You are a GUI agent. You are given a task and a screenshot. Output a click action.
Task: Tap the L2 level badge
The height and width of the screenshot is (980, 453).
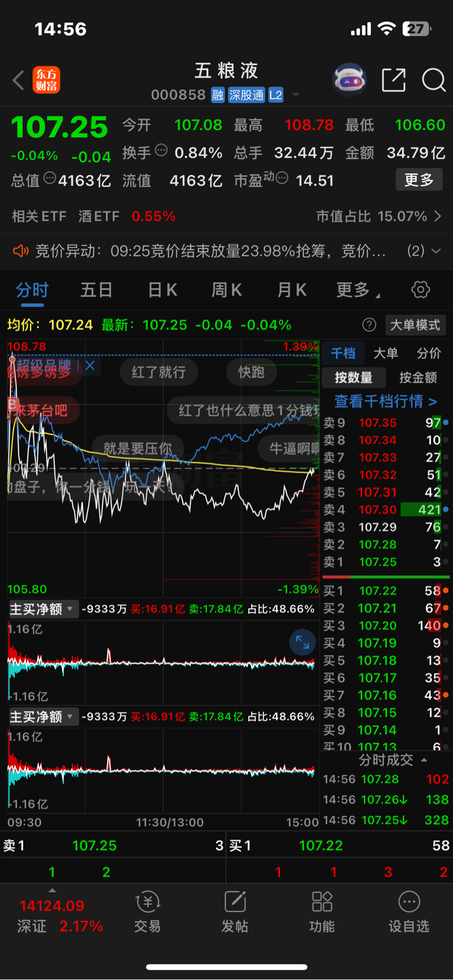point(276,95)
